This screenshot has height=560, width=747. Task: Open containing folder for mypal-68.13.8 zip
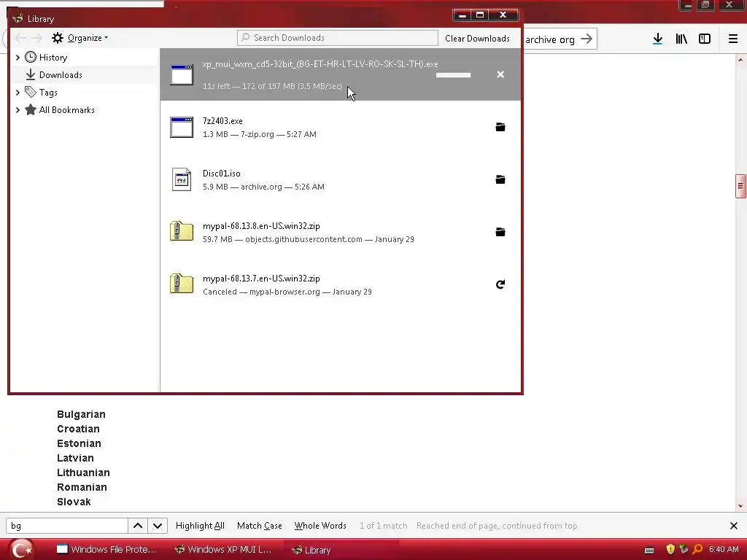(x=500, y=232)
